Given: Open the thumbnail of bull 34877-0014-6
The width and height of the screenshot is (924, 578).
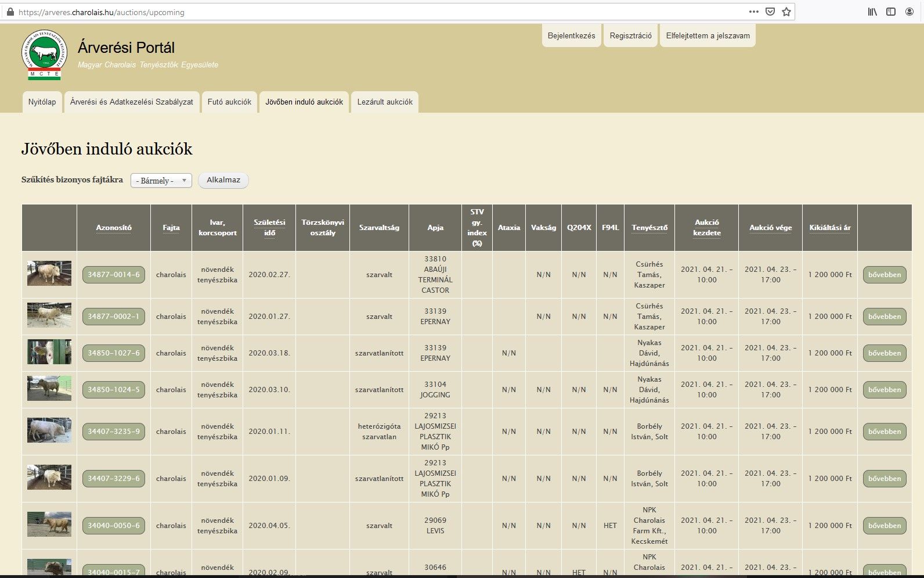Looking at the screenshot, I should tap(49, 274).
